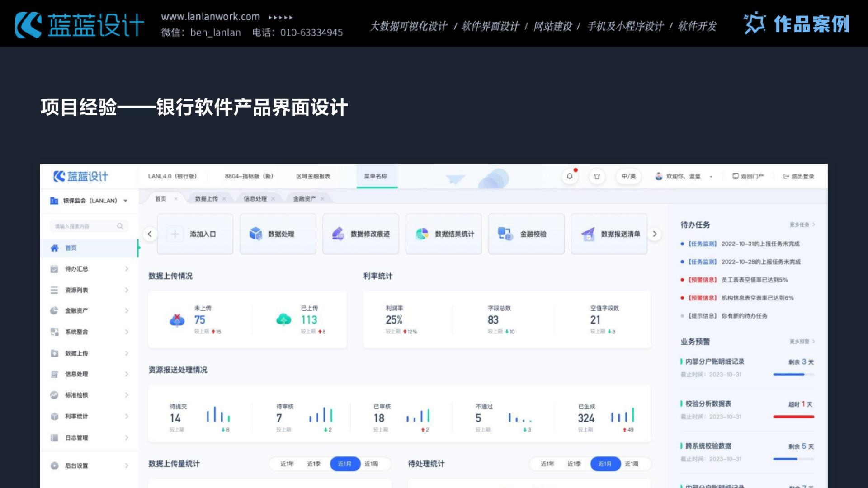The width and height of the screenshot is (868, 488).
Task: Open the 数据报送清单 shortcut icon
Action: tap(588, 234)
